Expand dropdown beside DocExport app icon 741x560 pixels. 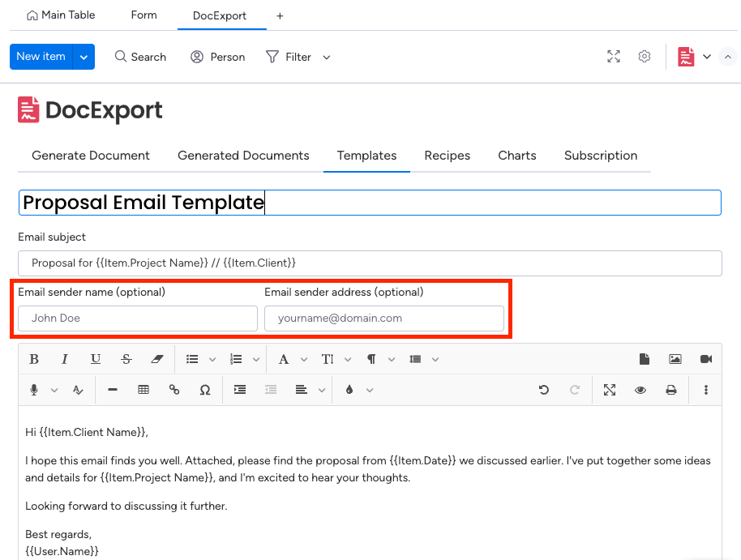(x=707, y=57)
